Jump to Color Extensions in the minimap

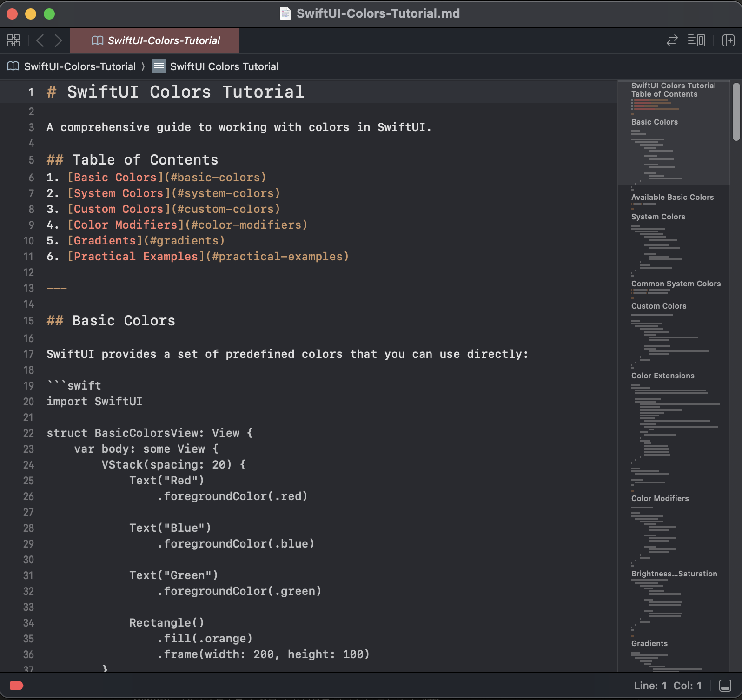[662, 376]
